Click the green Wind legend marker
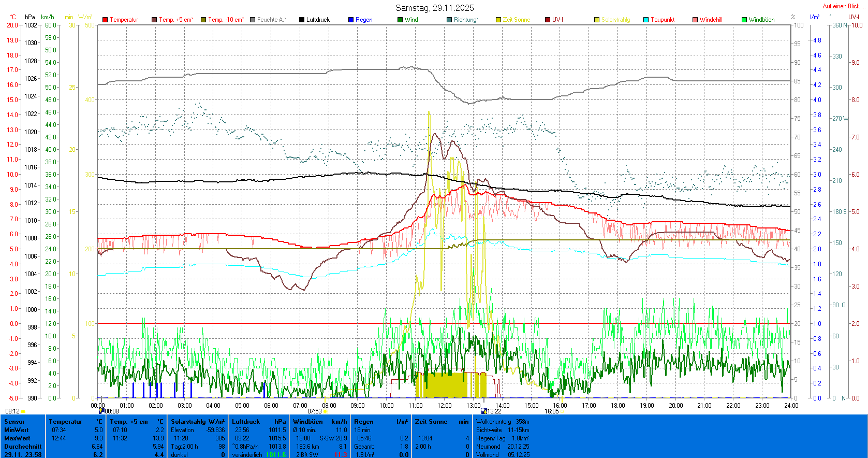The width and height of the screenshot is (868, 458). click(x=400, y=20)
